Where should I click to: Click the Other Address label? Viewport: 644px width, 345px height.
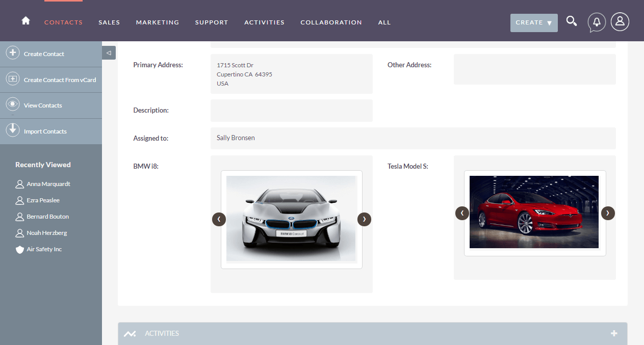pyautogui.click(x=409, y=65)
